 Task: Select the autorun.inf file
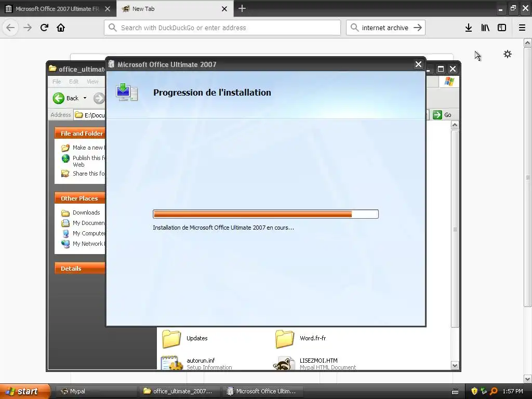[197, 363]
